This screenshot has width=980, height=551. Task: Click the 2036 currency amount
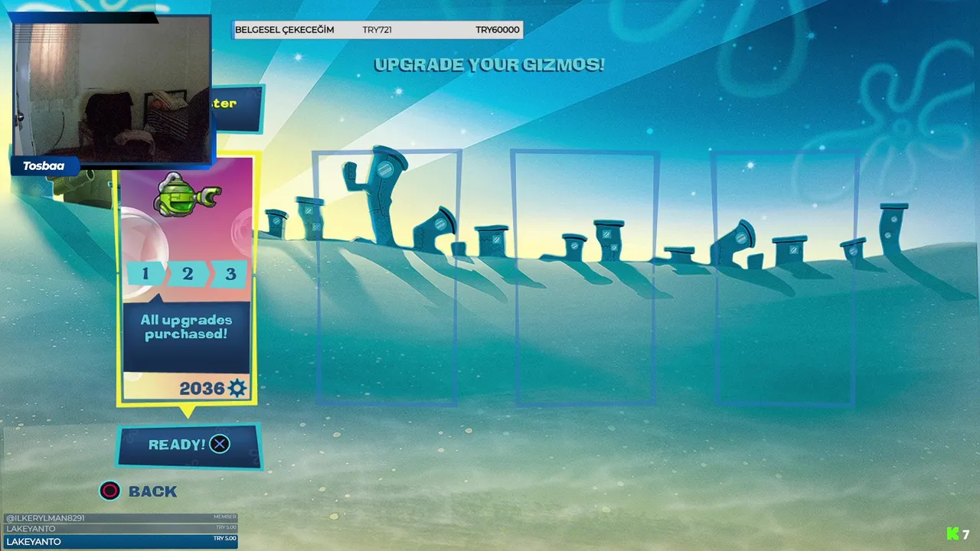pyautogui.click(x=202, y=389)
